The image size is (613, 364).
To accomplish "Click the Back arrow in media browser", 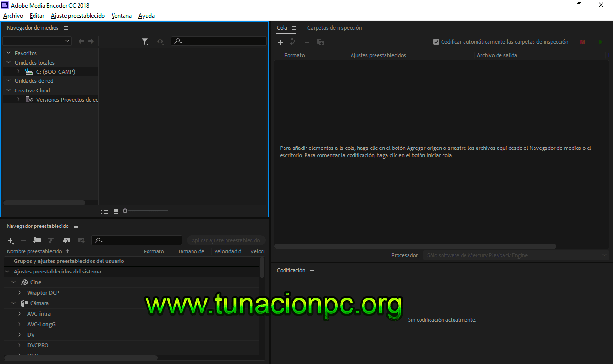I will tap(81, 42).
